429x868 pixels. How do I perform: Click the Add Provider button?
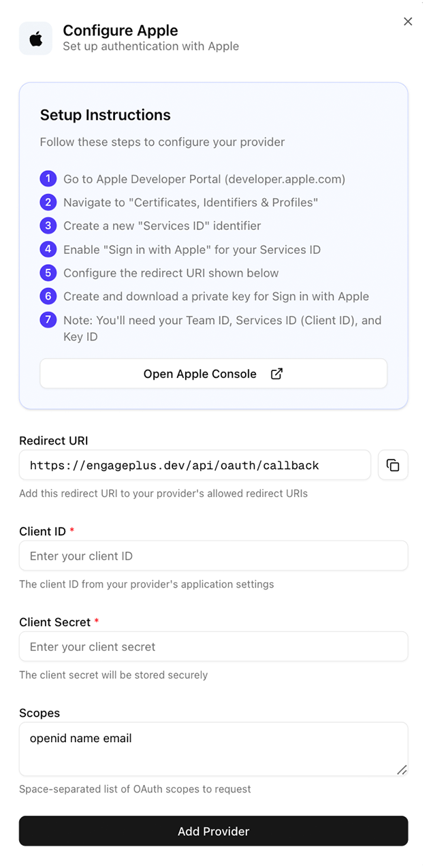pyautogui.click(x=213, y=831)
